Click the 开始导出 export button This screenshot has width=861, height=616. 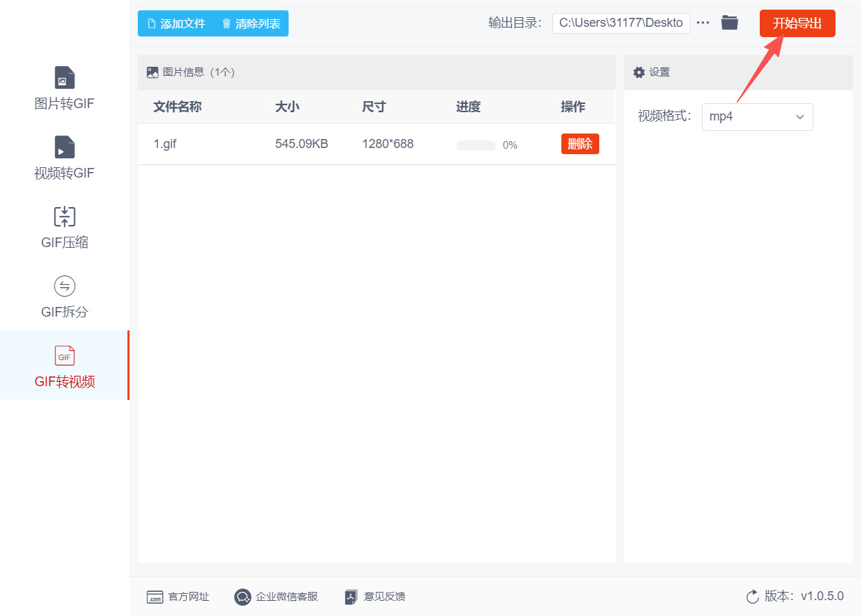(x=797, y=23)
